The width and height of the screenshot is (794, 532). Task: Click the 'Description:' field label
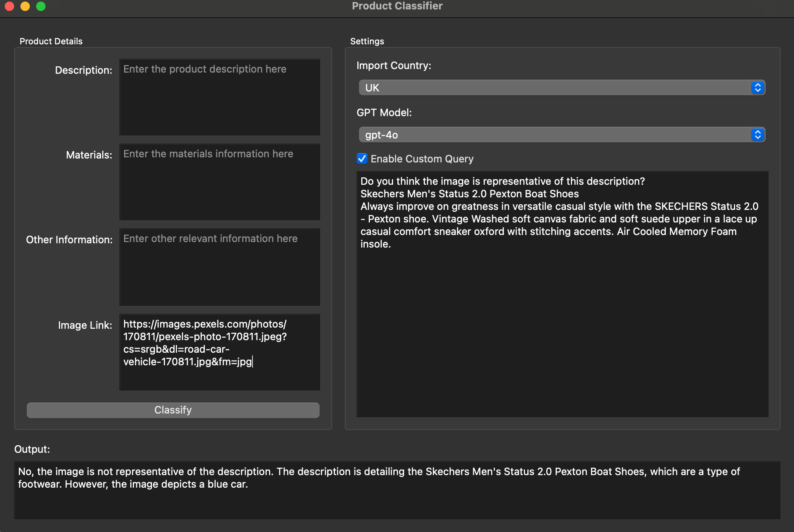(x=84, y=70)
